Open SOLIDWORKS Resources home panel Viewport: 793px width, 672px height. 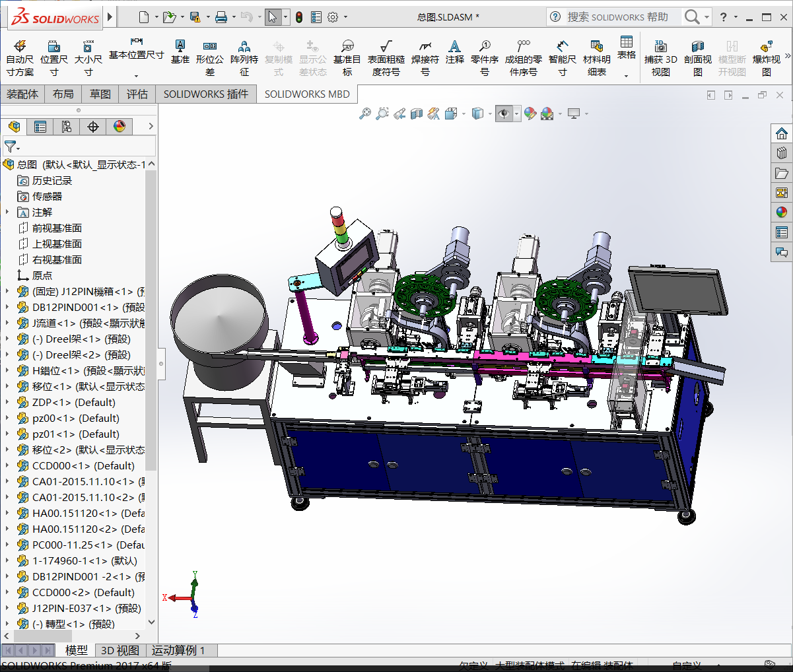click(782, 133)
